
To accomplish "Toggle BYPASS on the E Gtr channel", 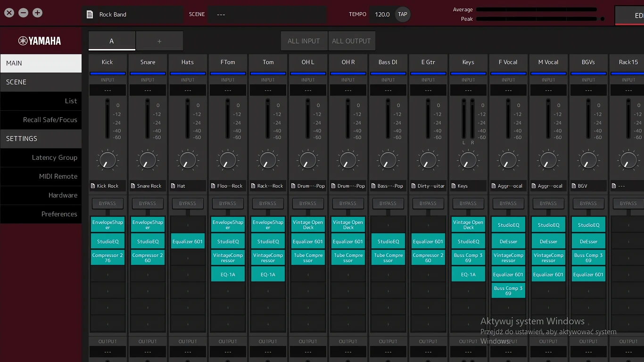I will point(428,204).
